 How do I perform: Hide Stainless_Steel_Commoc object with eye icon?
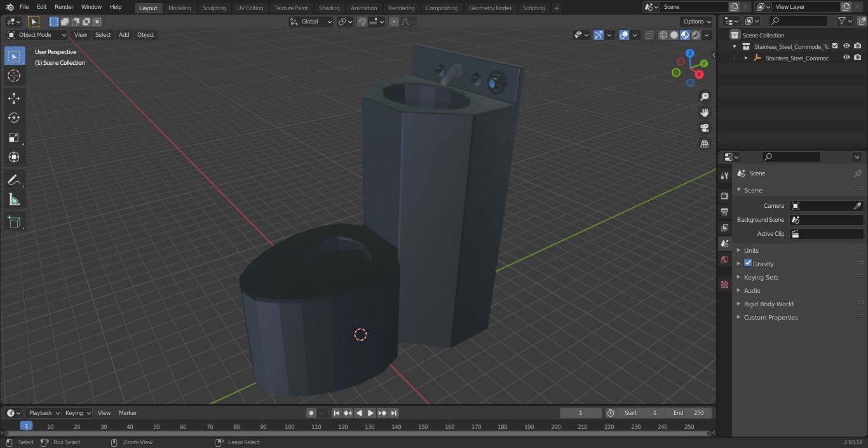click(846, 58)
